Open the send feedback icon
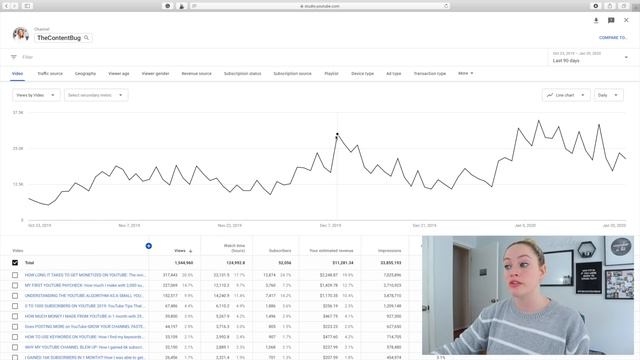Screen dimensions: 640x360 (x=611, y=20)
